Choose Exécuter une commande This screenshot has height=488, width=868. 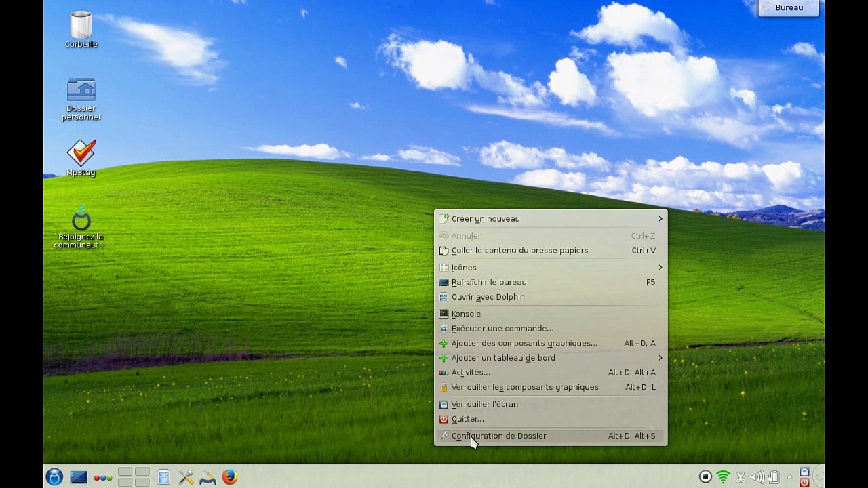click(x=550, y=328)
